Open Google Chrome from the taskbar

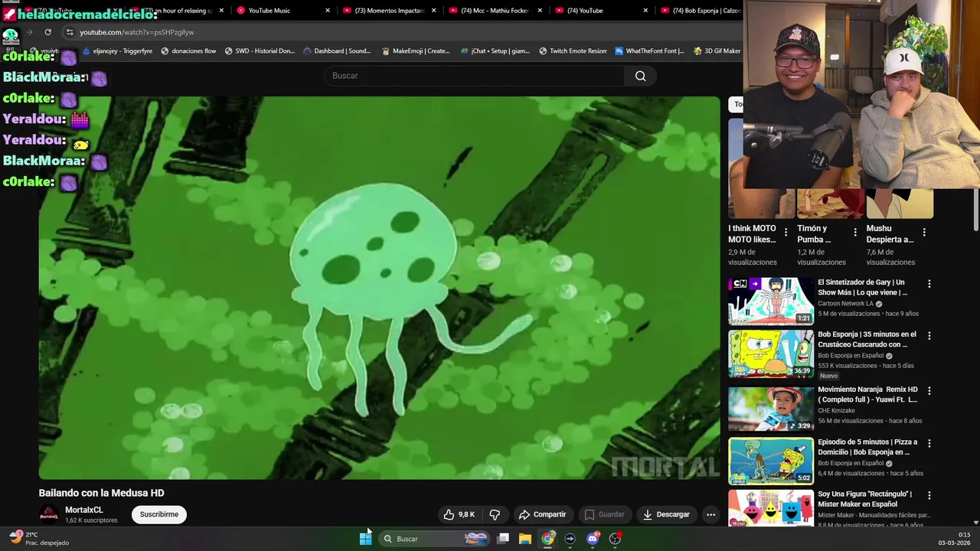point(547,539)
